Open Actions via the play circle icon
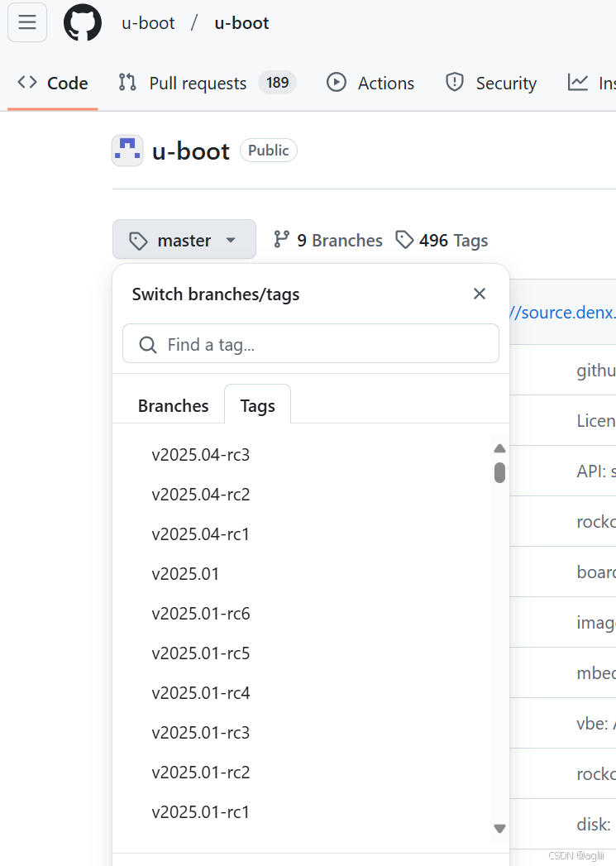Viewport: 616px width, 866px height. [336, 83]
